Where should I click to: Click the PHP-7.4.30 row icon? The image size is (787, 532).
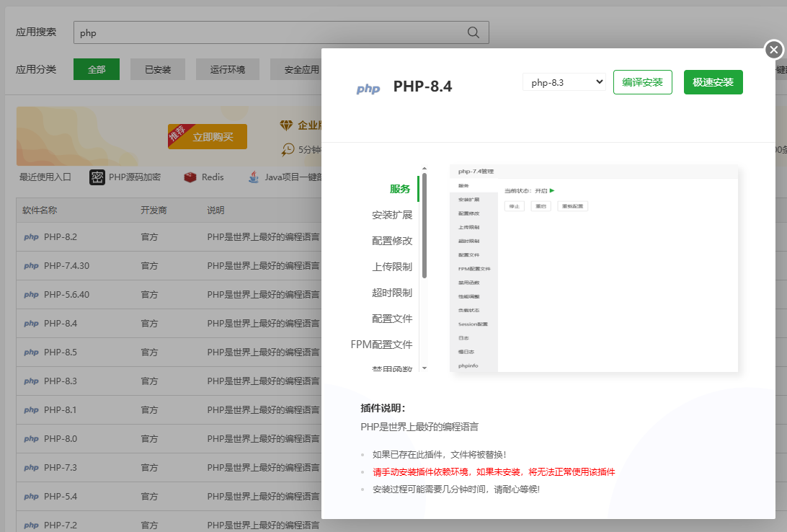pyautogui.click(x=31, y=266)
